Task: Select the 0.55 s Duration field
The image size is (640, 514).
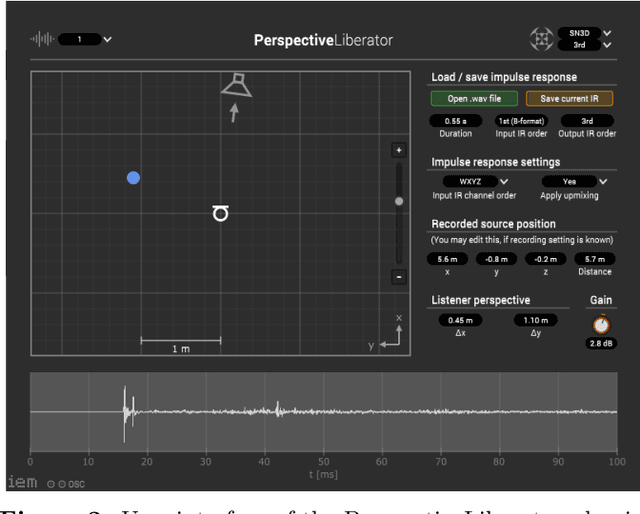Action: [456, 121]
